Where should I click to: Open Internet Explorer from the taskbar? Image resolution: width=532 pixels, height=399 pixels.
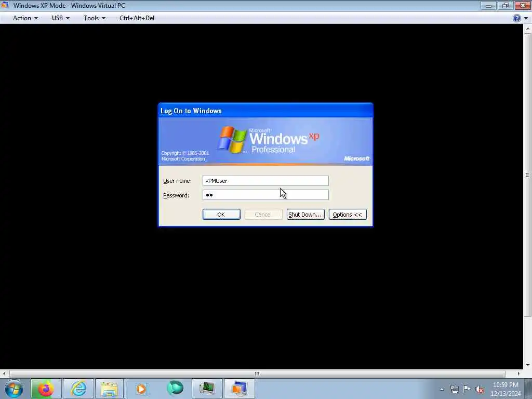pyautogui.click(x=78, y=389)
